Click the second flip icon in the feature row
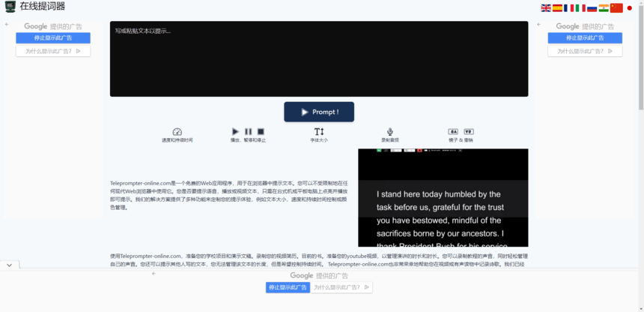The image size is (644, 312). click(469, 132)
